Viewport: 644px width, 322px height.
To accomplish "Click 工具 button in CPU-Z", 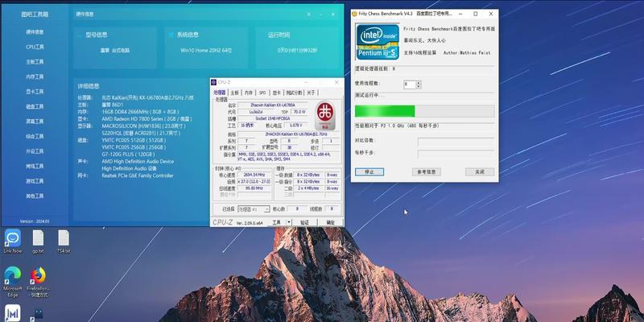I will pos(277,222).
